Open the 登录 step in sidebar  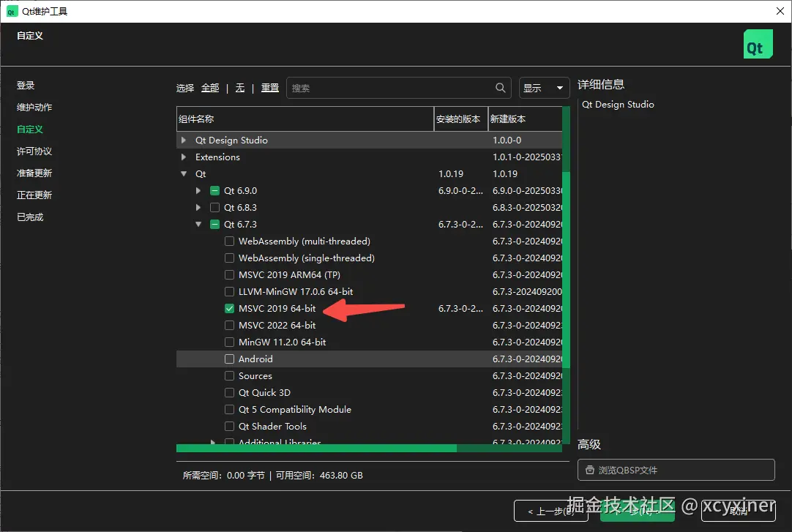pyautogui.click(x=26, y=86)
